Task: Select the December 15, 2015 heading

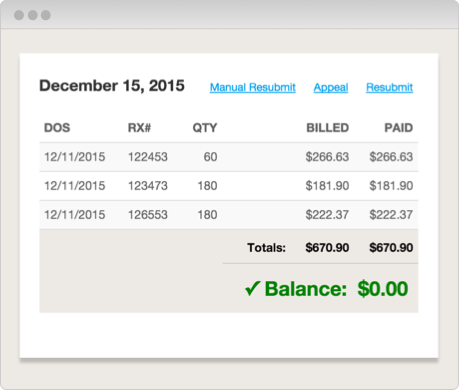Action: (112, 86)
